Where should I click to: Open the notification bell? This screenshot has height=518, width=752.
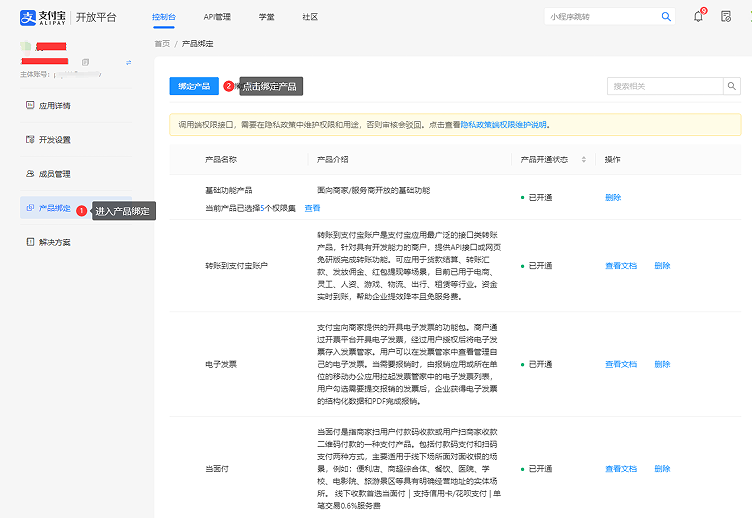coord(698,16)
